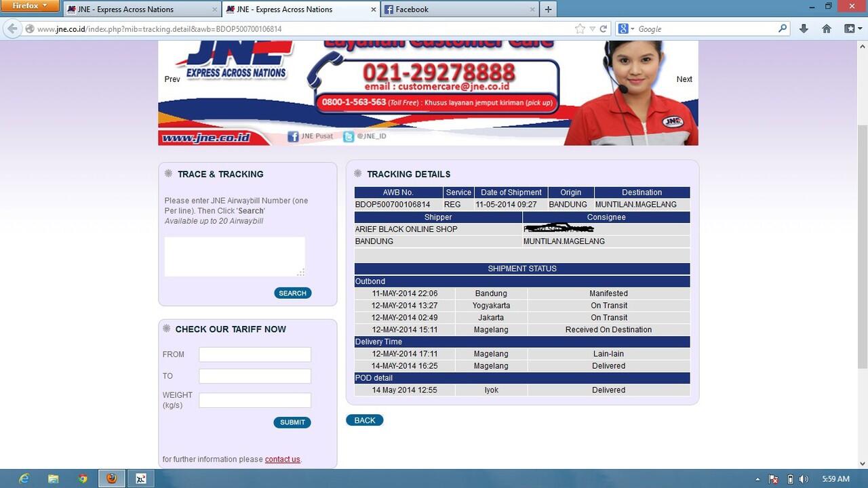
Task: Open the Excel taskbar icon
Action: click(x=141, y=479)
